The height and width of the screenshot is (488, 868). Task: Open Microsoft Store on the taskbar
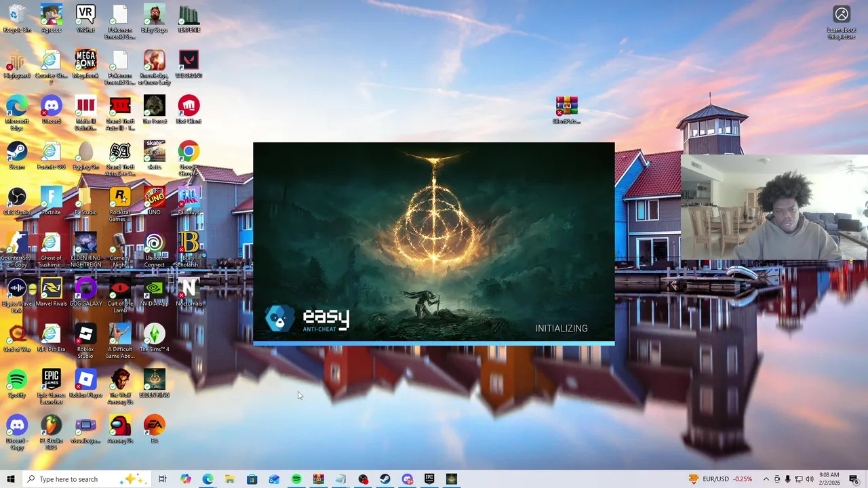coord(252,479)
